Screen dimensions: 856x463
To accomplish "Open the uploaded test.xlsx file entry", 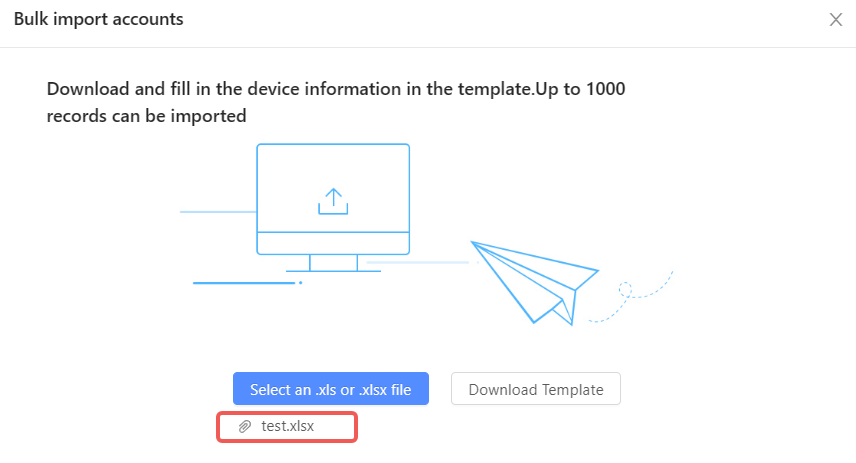I will [x=288, y=427].
